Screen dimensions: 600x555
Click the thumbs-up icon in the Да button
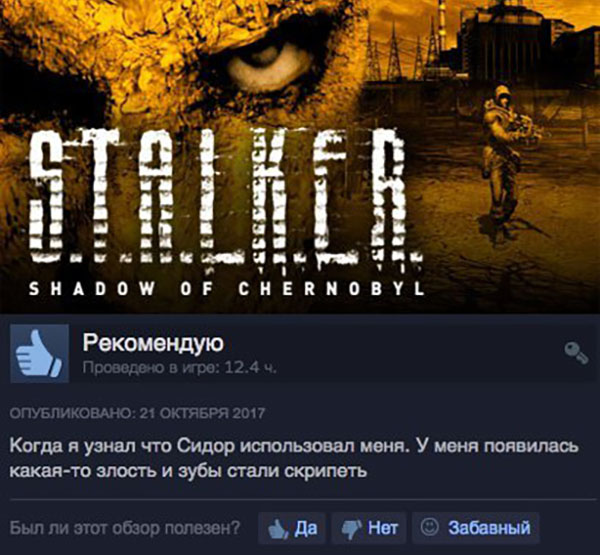point(277,529)
